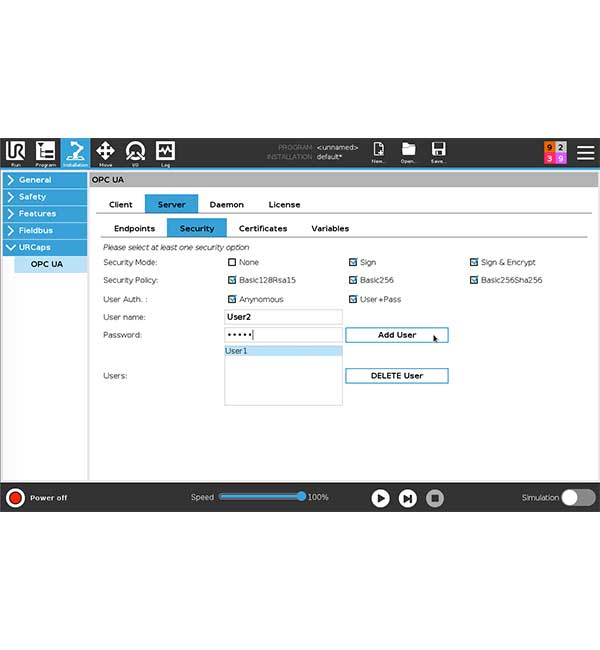Click the safety checksum colored digits box
The height and width of the screenshot is (650, 600).
(555, 153)
